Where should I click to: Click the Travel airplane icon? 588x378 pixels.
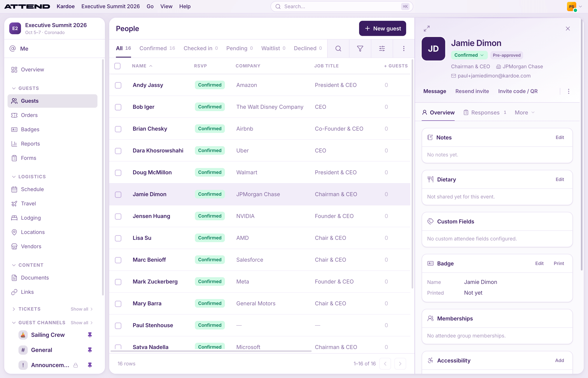pos(14,203)
